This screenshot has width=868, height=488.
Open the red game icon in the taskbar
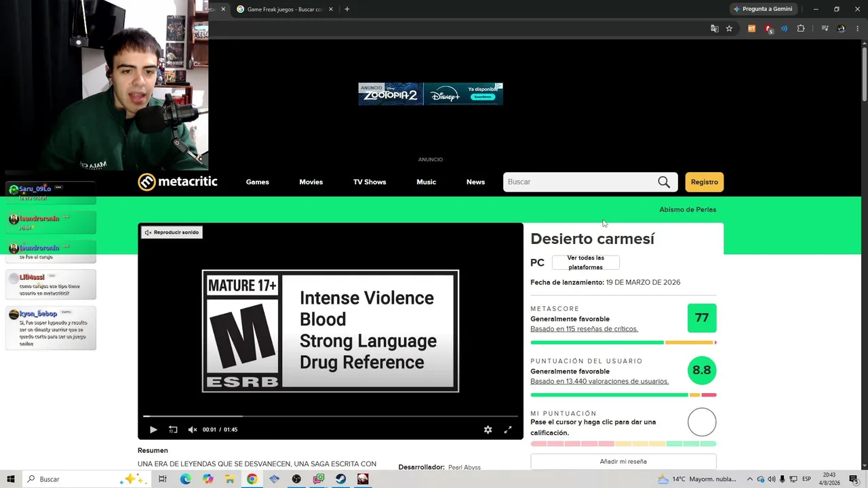pyautogui.click(x=363, y=479)
